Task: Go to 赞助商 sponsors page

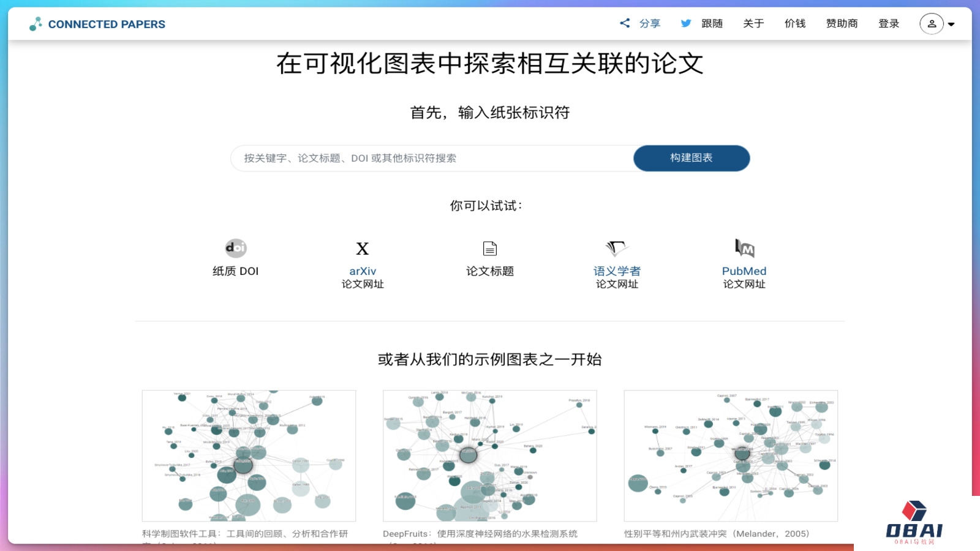Action: coord(842,23)
